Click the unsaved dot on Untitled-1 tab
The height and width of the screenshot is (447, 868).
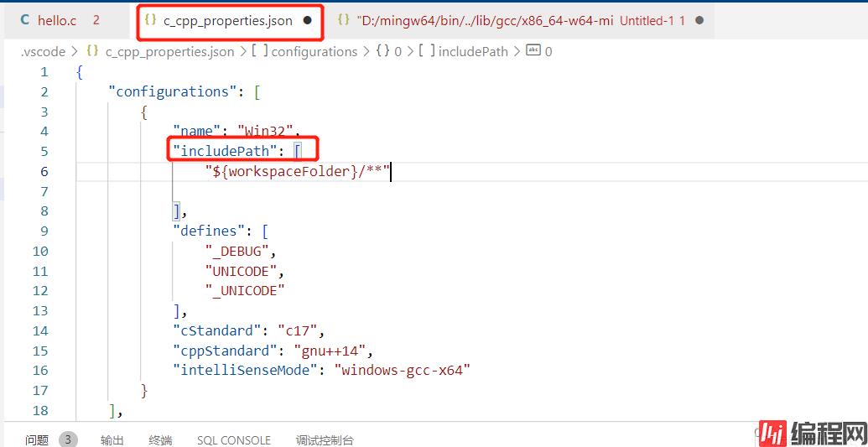pos(699,20)
